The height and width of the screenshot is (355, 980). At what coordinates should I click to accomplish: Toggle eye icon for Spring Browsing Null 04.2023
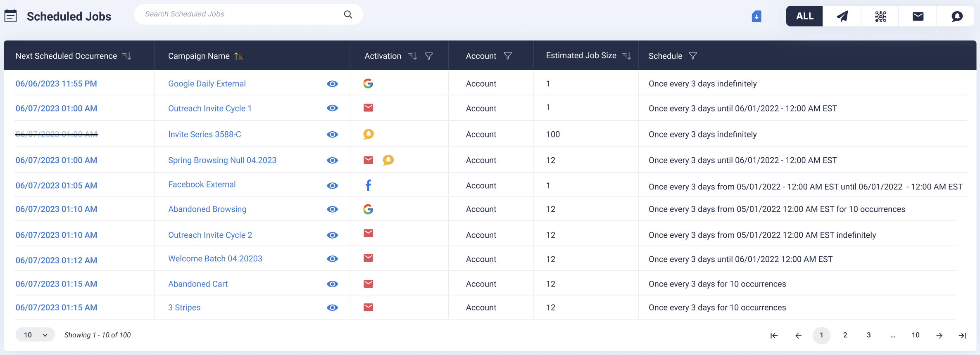[332, 161]
